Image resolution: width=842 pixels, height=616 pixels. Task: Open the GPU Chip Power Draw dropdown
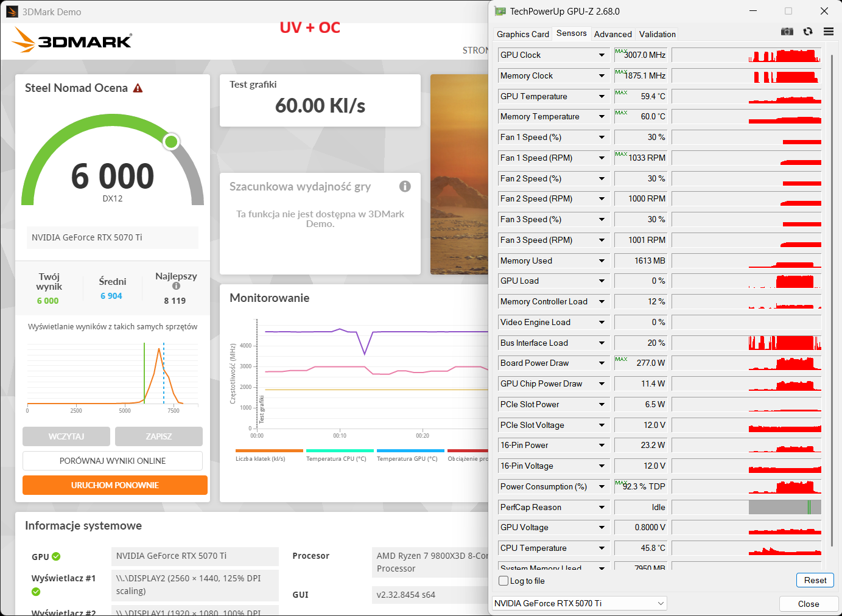[602, 383]
